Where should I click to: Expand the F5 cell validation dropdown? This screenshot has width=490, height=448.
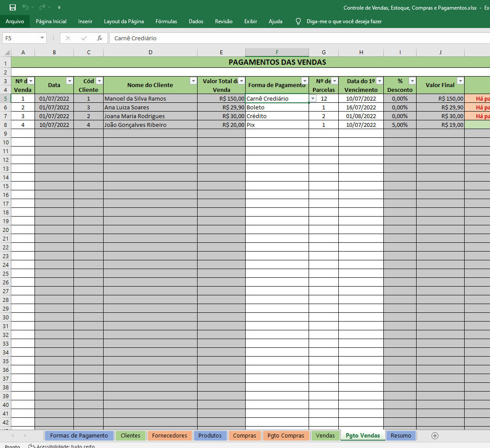[313, 98]
